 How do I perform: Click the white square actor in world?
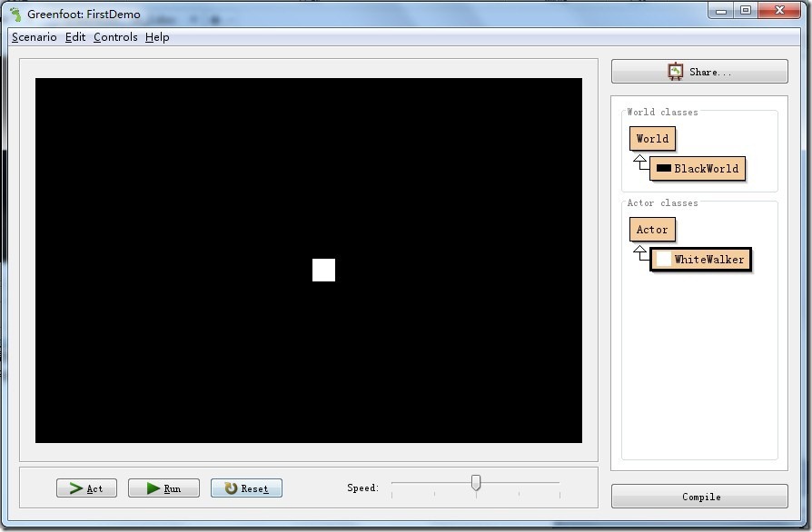pos(323,270)
